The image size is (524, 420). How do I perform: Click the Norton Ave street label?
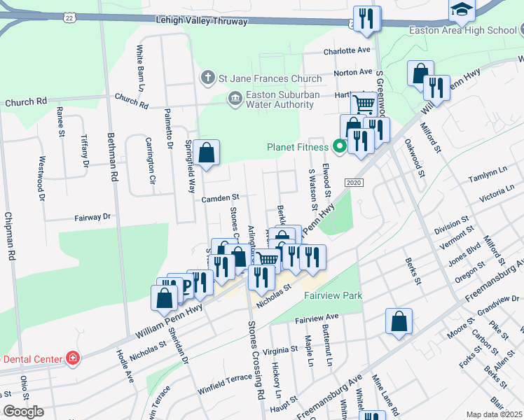click(x=353, y=72)
